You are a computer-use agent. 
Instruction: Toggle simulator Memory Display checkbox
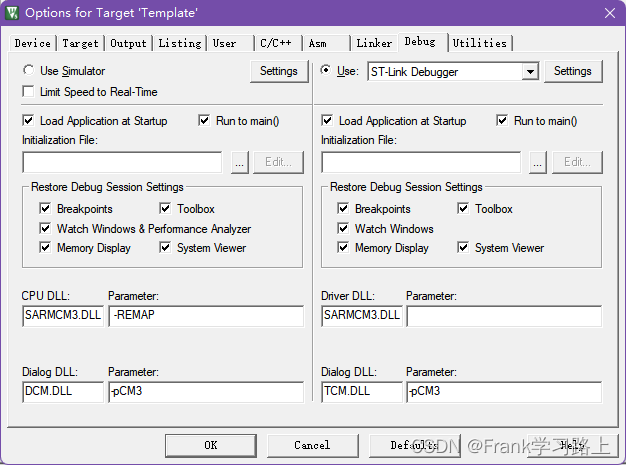(x=45, y=247)
